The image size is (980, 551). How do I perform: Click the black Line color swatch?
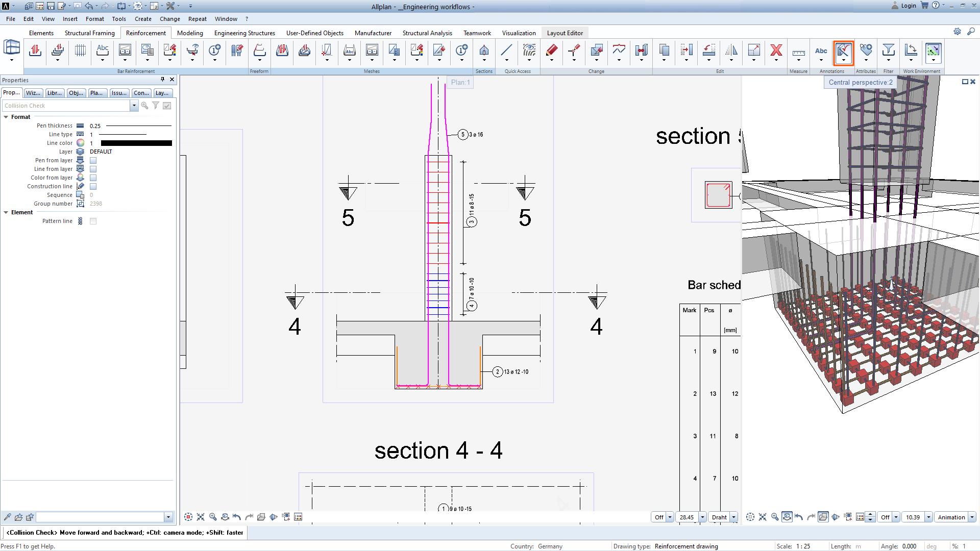(136, 143)
